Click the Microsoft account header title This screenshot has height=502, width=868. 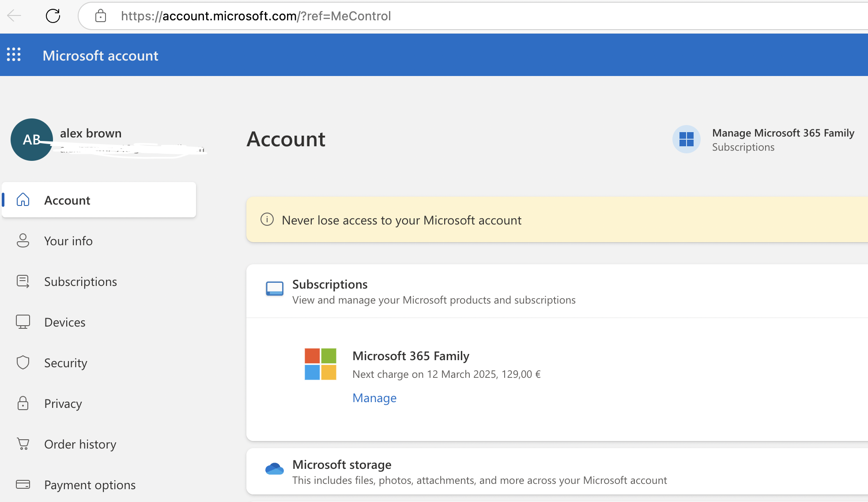coord(100,55)
